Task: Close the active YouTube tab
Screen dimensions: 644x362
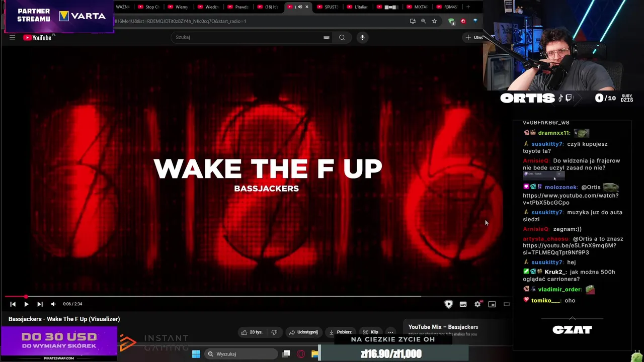Action: point(307,7)
